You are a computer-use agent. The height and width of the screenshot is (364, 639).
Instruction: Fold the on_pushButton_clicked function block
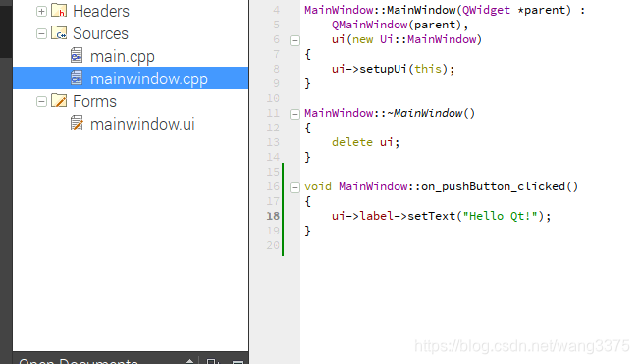[x=294, y=187]
